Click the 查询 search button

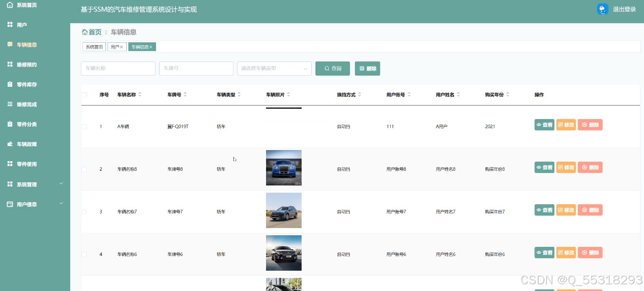click(x=333, y=68)
